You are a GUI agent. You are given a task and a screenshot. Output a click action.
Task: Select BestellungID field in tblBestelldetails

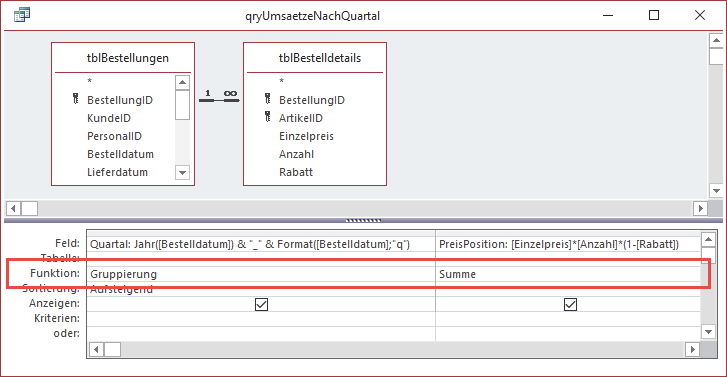312,100
